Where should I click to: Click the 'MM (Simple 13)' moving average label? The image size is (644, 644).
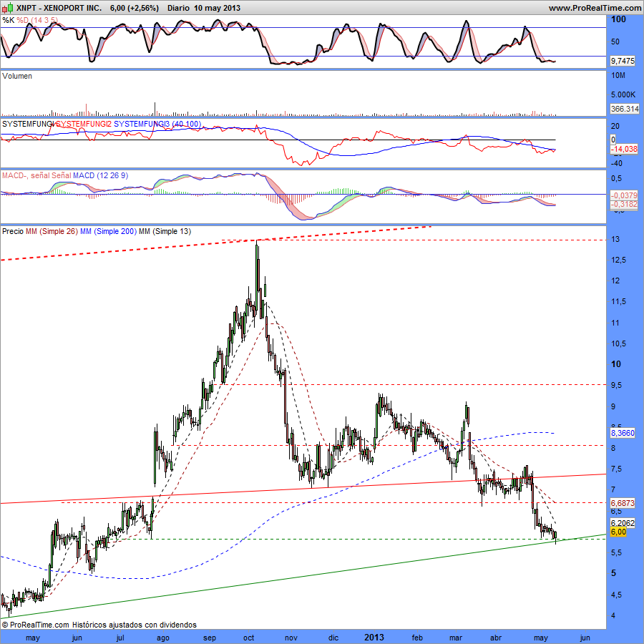pos(165,231)
